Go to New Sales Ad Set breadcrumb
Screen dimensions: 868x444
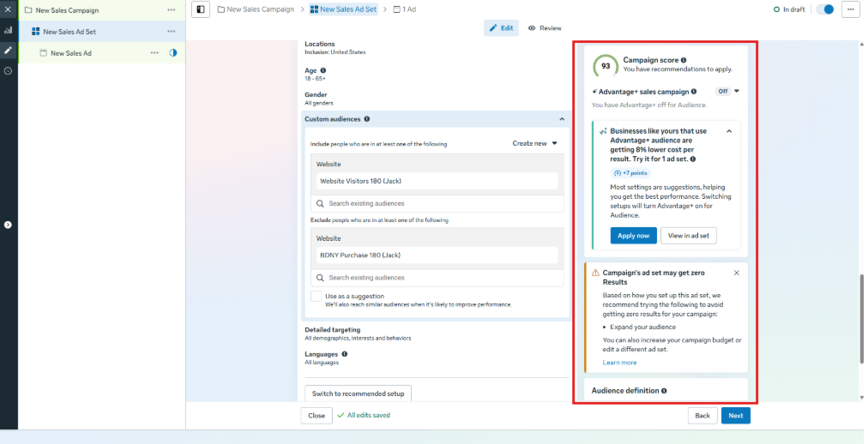[x=343, y=9]
